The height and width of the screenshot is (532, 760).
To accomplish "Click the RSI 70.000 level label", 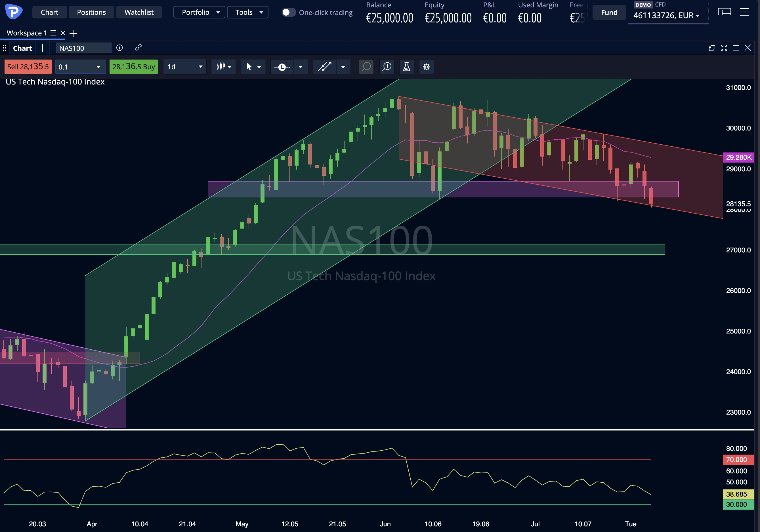I will [738, 459].
